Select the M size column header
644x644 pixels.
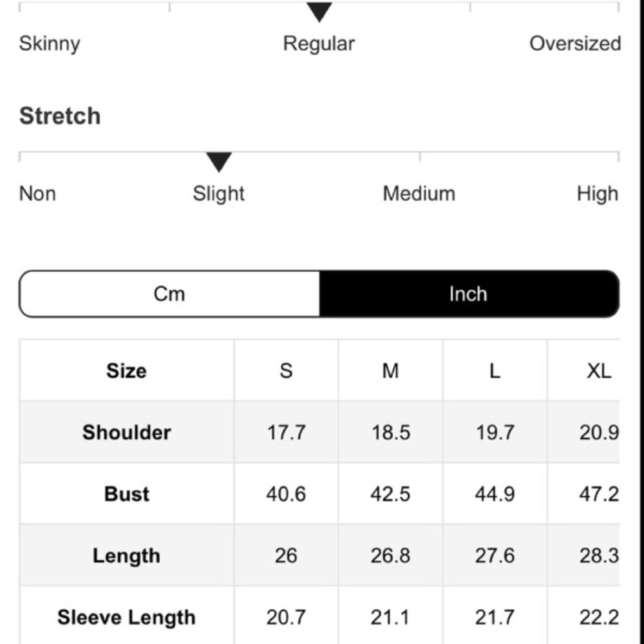391,370
